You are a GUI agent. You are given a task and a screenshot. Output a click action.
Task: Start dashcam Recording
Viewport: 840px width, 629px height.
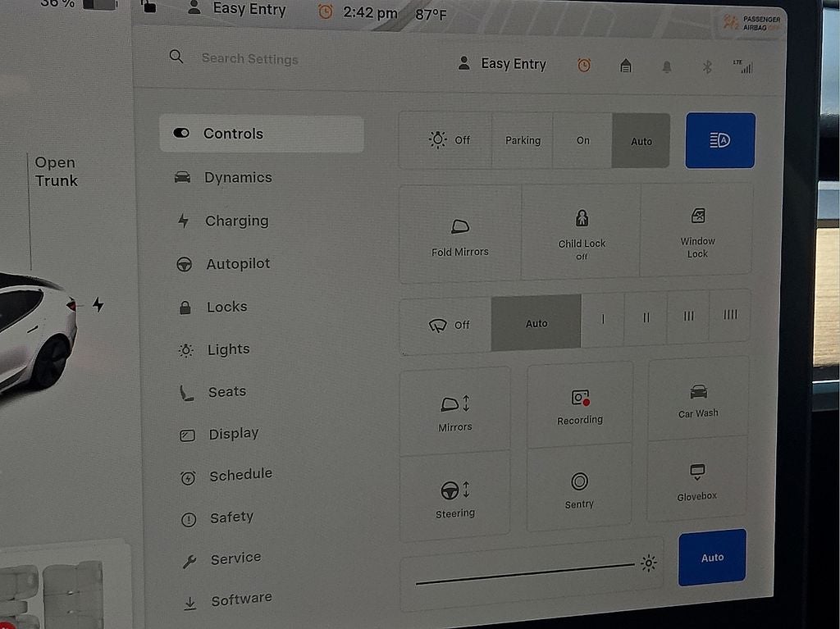click(580, 406)
